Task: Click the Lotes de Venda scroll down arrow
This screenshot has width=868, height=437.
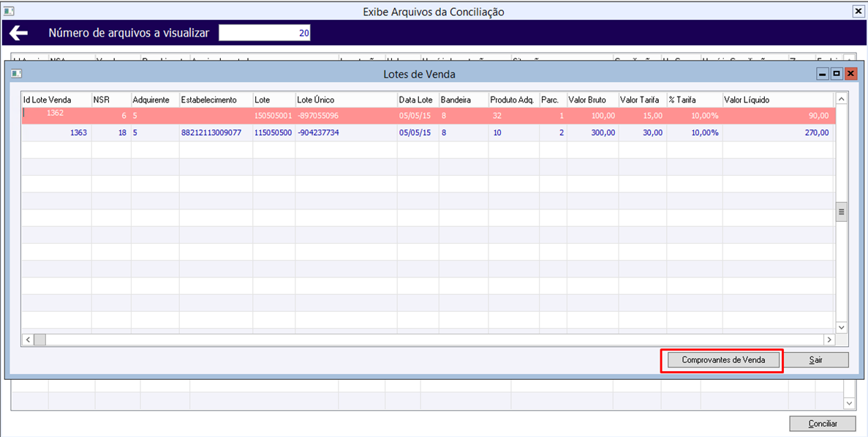Action: click(x=842, y=328)
